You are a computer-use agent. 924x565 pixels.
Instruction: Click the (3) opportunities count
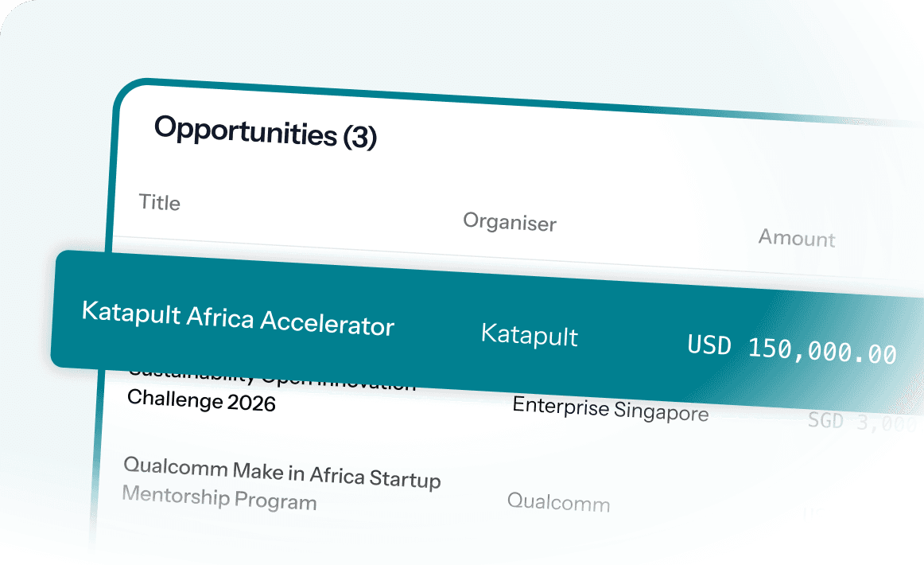pyautogui.click(x=359, y=137)
